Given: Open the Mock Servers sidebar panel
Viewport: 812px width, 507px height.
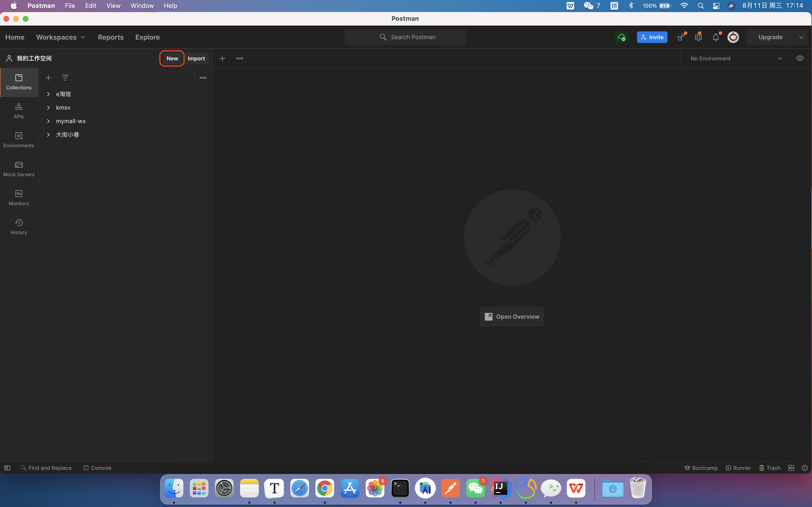Looking at the screenshot, I should tap(19, 169).
